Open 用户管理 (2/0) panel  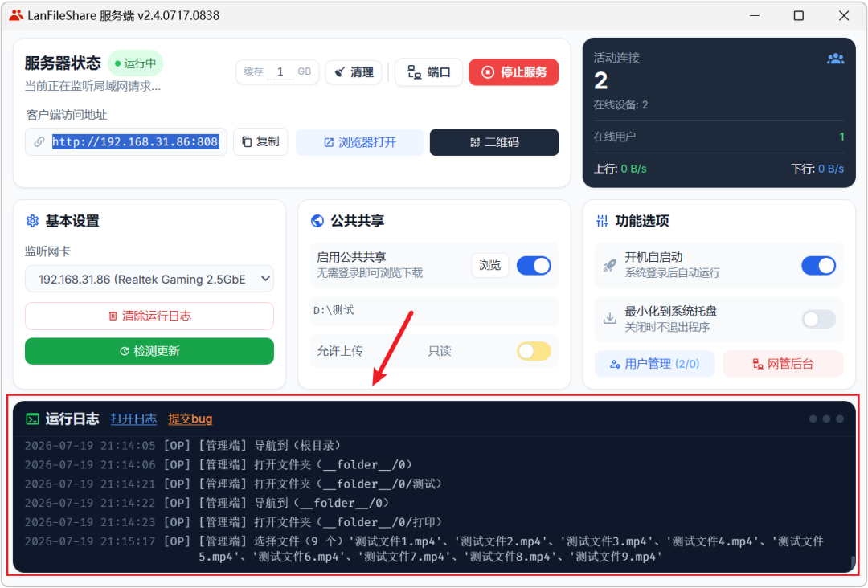655,364
